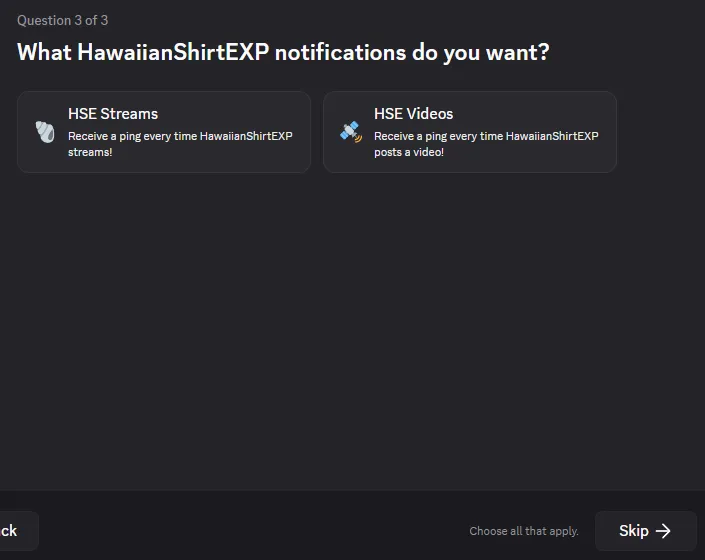
Task: Click the "Choose all that apply." hint
Action: point(524,531)
